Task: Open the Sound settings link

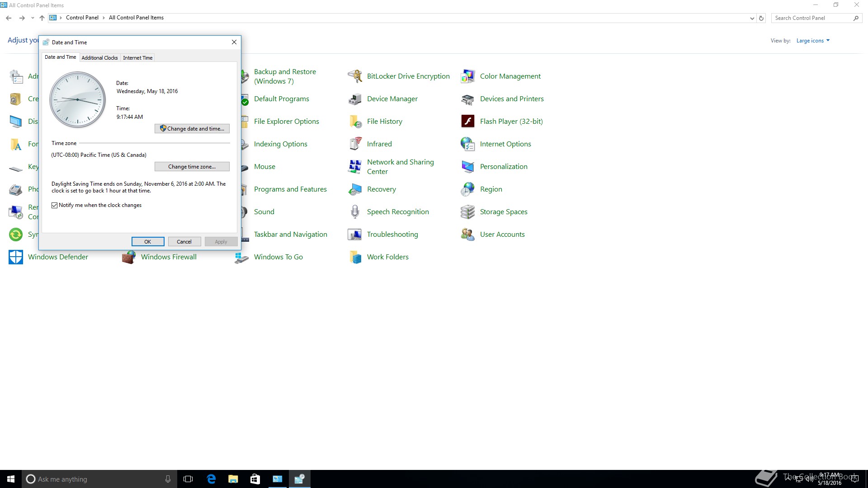Action: pyautogui.click(x=264, y=212)
